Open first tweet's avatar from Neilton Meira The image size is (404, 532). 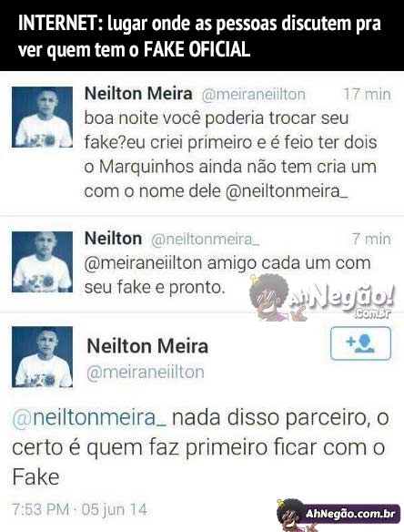pos(43,117)
